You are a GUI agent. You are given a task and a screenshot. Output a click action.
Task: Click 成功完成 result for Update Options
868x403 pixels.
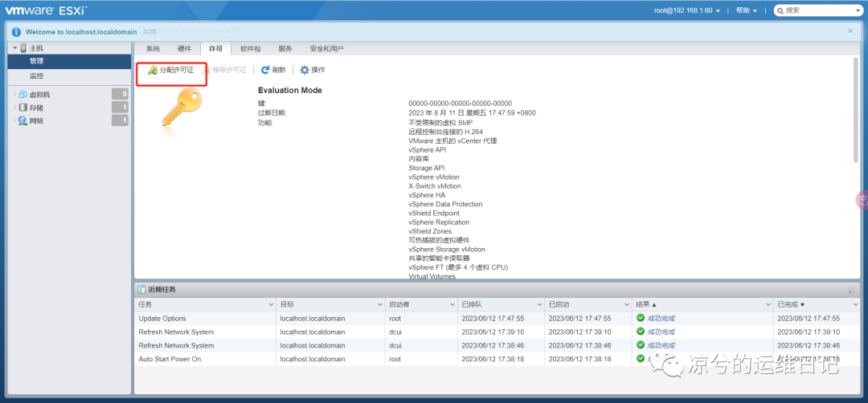tap(661, 319)
